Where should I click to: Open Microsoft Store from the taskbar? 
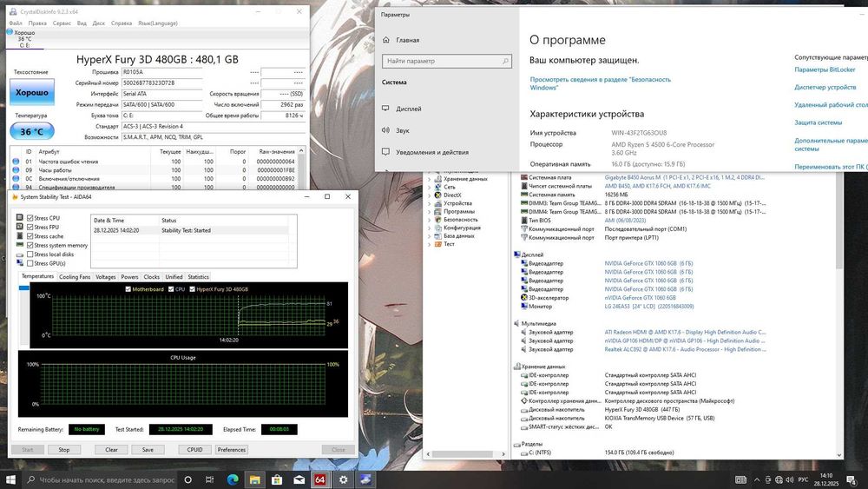click(276, 479)
